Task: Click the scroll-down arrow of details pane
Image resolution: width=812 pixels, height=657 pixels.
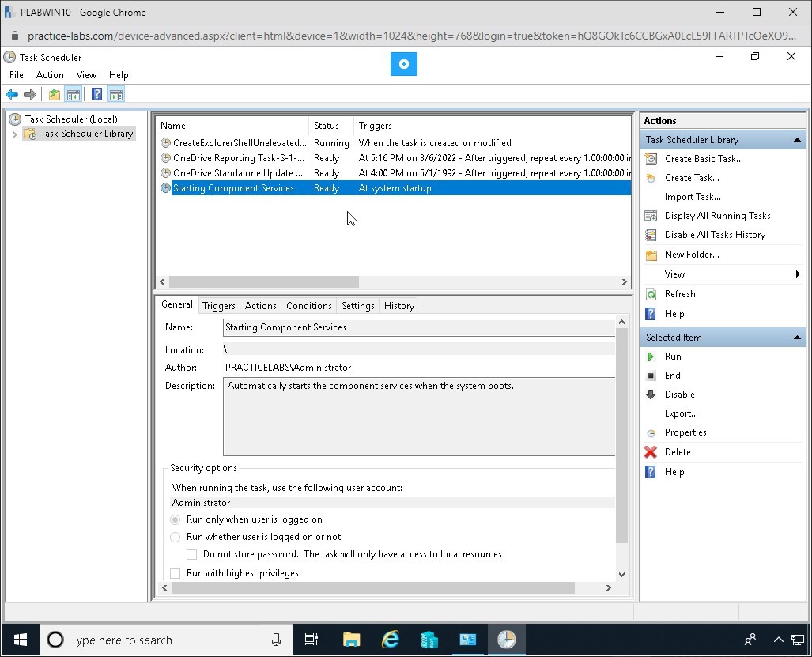Action: pyautogui.click(x=622, y=575)
